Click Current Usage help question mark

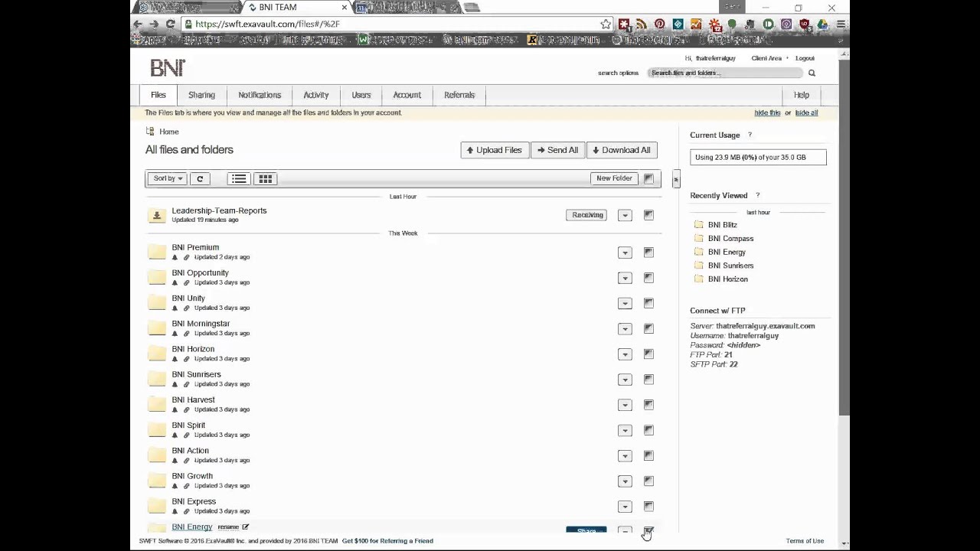click(x=750, y=135)
